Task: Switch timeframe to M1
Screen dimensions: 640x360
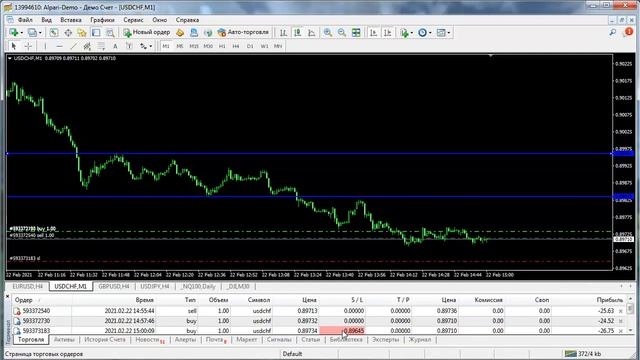Action: (x=166, y=46)
